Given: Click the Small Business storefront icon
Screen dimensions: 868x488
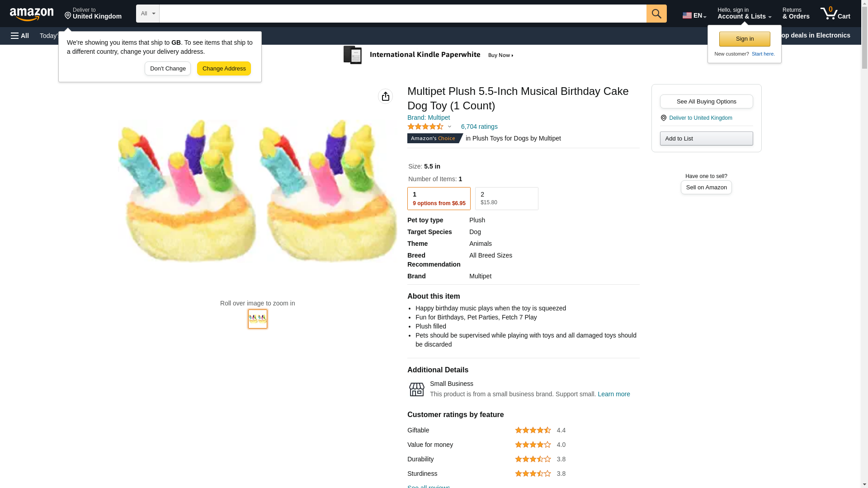Looking at the screenshot, I should tap(416, 389).
